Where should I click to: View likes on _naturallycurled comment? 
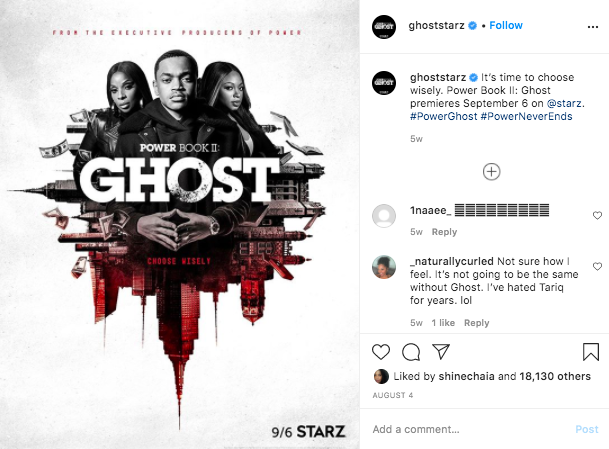click(x=443, y=323)
